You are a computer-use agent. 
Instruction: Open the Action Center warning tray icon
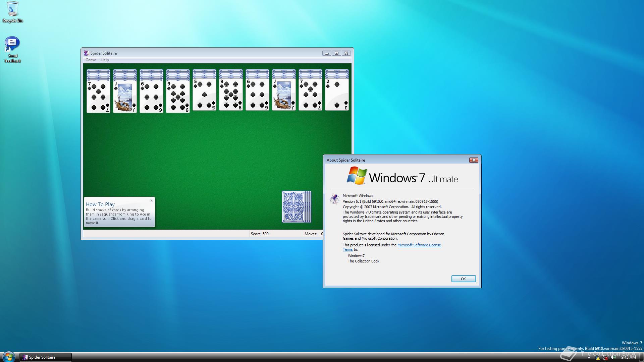[x=597, y=357]
